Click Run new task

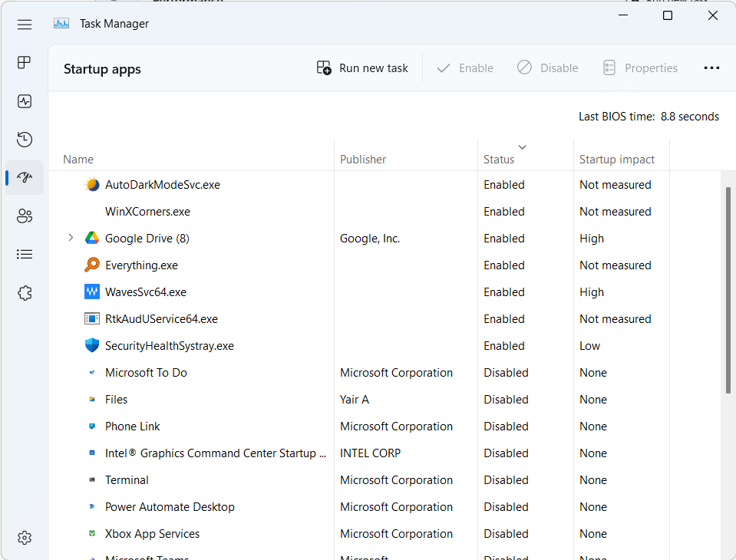point(362,68)
